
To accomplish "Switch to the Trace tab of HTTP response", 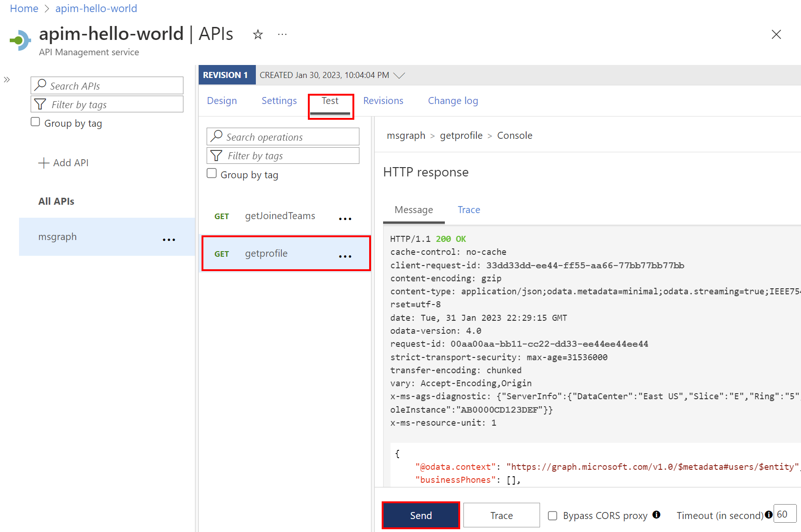I will [469, 209].
